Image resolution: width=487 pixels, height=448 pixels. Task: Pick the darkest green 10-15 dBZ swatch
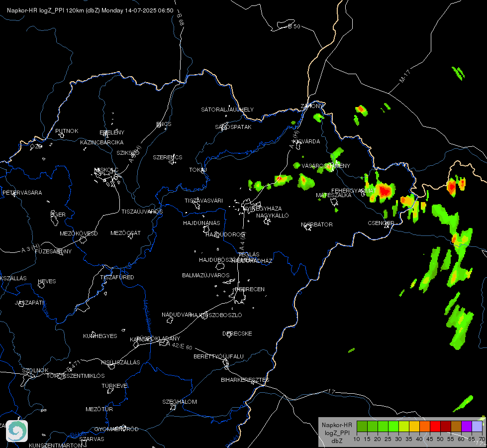click(x=362, y=426)
